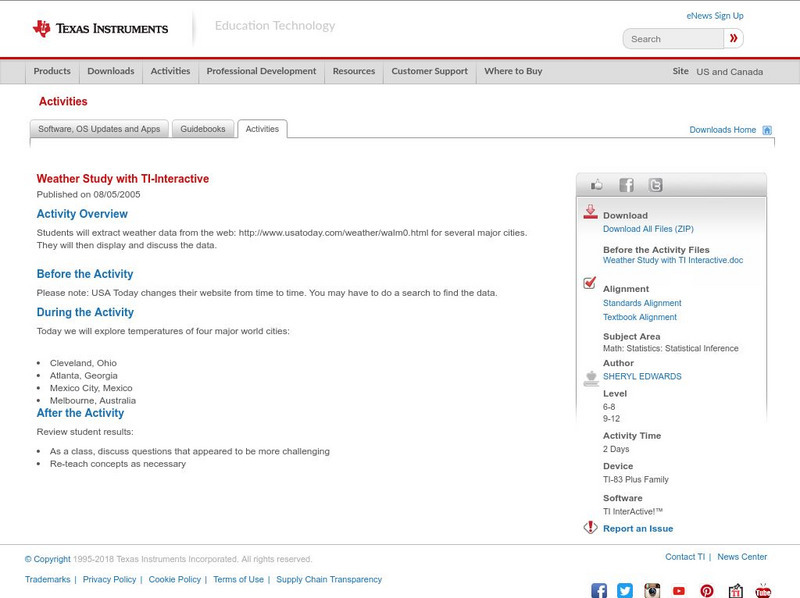Open the Cookie Policy link
800x598 pixels.
[x=174, y=580]
